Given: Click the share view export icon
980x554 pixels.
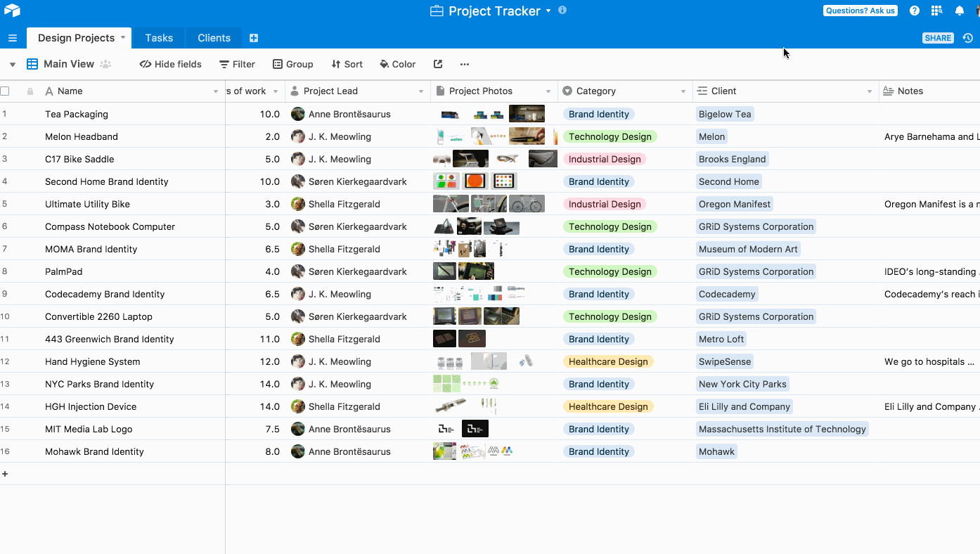Looking at the screenshot, I should 438,64.
